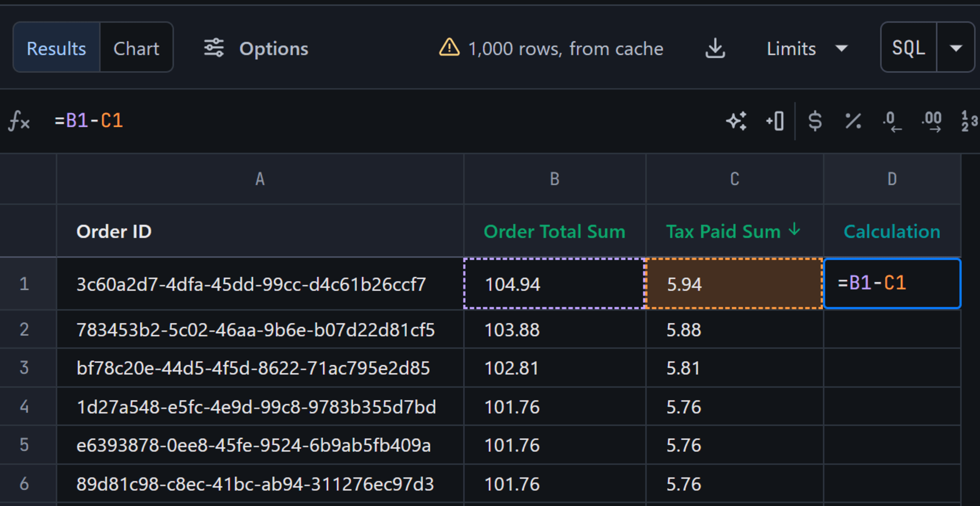Click cell with order ID 1d27a548-e5fc-4e9d-99c8-9783b355d7bd
The height and width of the screenshot is (506, 980).
click(x=260, y=406)
